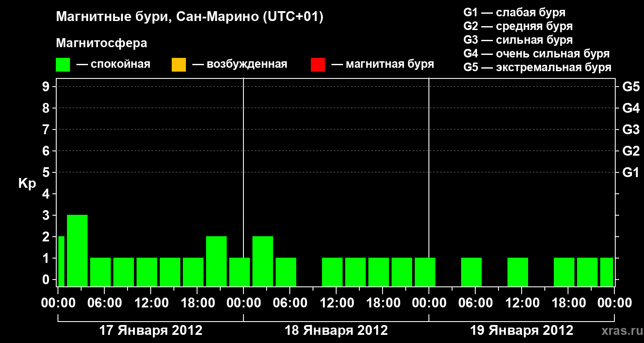Click the 'G4 — очень сильная буря' legend line

(537, 54)
